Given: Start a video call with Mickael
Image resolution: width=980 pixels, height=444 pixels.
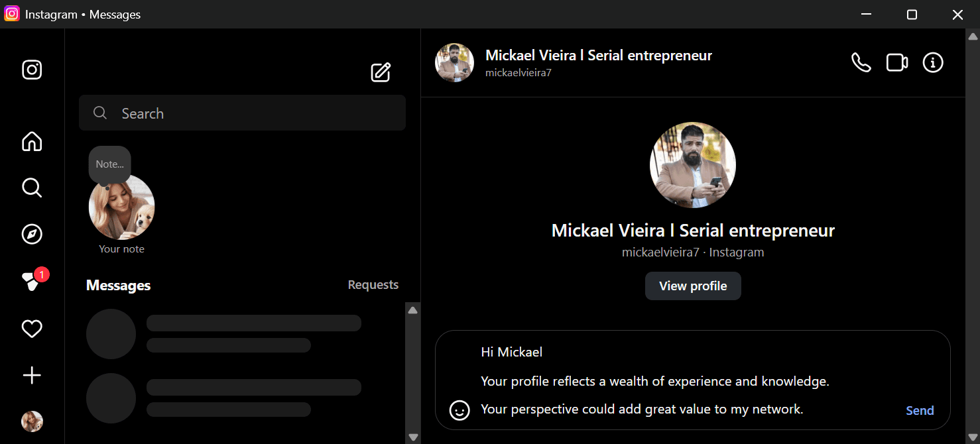Looking at the screenshot, I should coord(896,63).
